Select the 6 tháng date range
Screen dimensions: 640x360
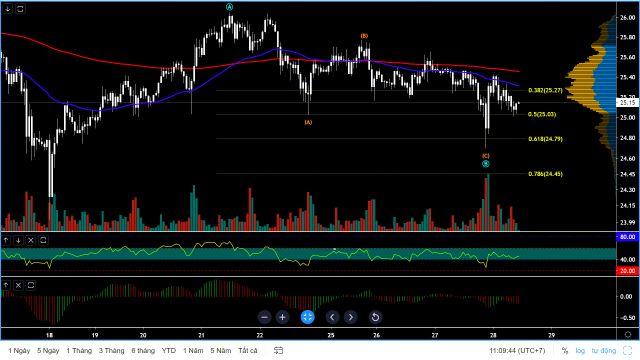(x=143, y=350)
